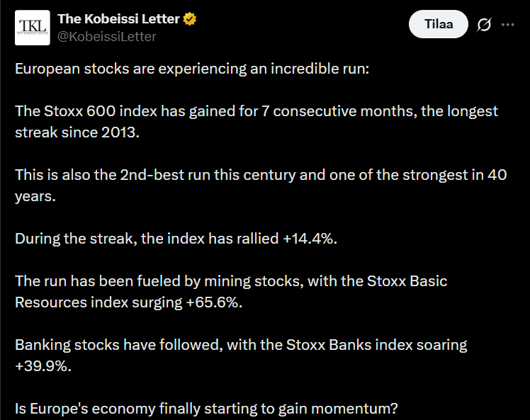Click the '+65.6%' figure

(213, 301)
